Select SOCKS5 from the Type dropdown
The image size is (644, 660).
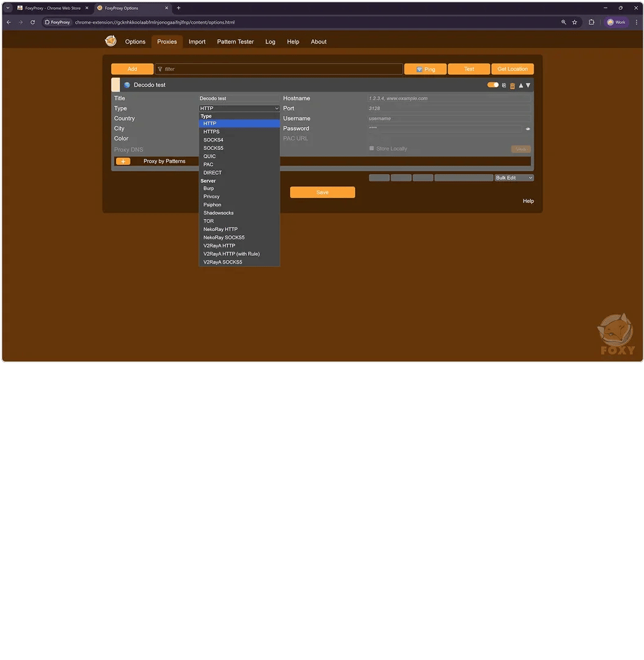pos(213,148)
